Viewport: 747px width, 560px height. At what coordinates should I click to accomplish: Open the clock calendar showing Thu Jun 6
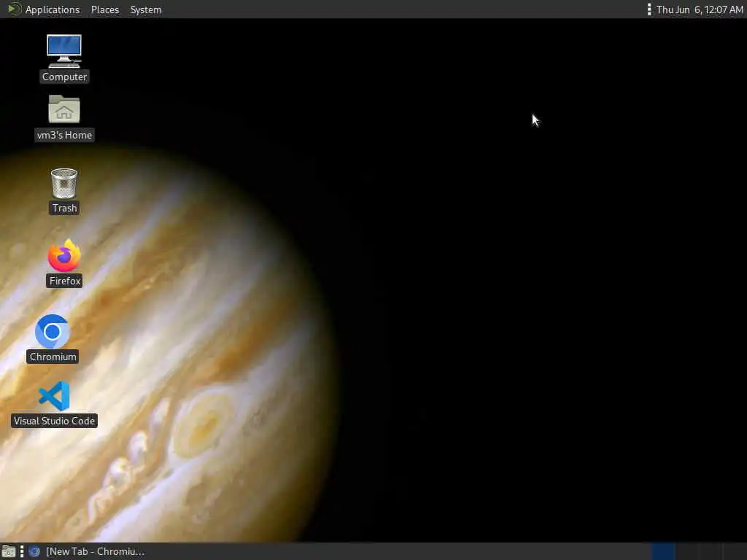[x=699, y=9]
